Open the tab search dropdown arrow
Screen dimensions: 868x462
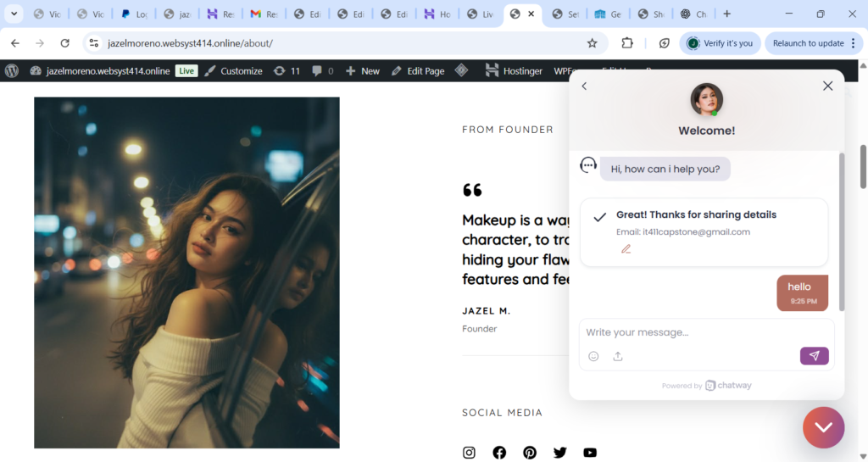click(x=14, y=14)
